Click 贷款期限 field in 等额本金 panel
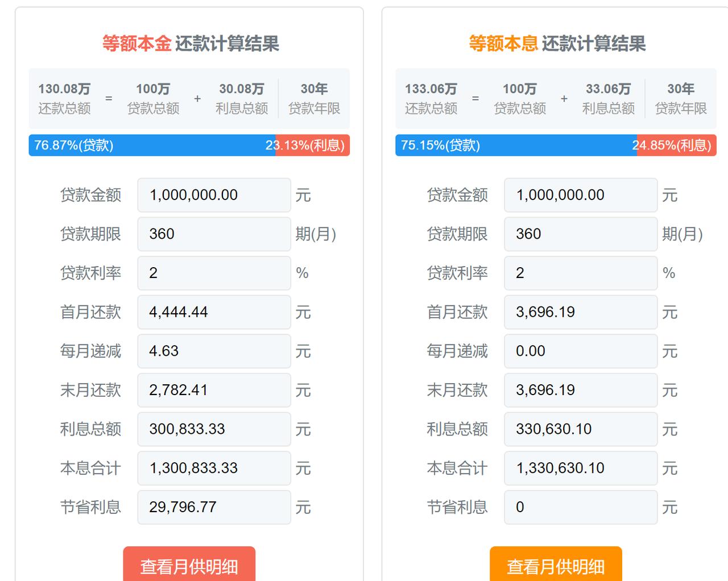The height and width of the screenshot is (581, 728). coord(214,234)
